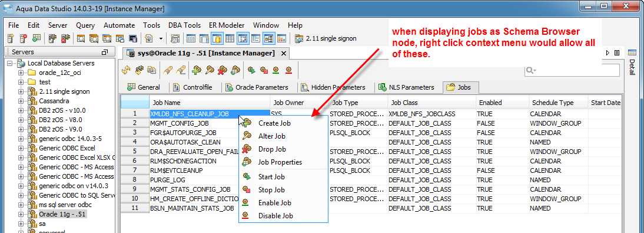Expand the DB2 zOS - v10.0 node
This screenshot has width=644, height=233.
(21, 110)
